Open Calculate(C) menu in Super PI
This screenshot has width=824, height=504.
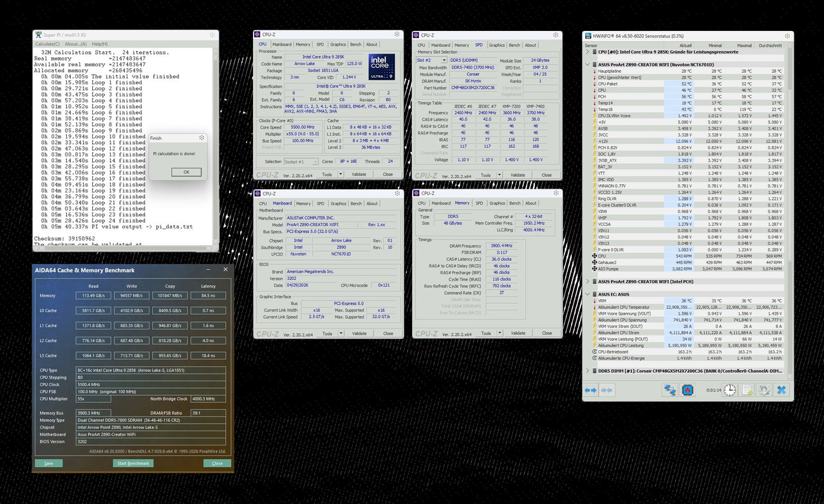(x=47, y=44)
